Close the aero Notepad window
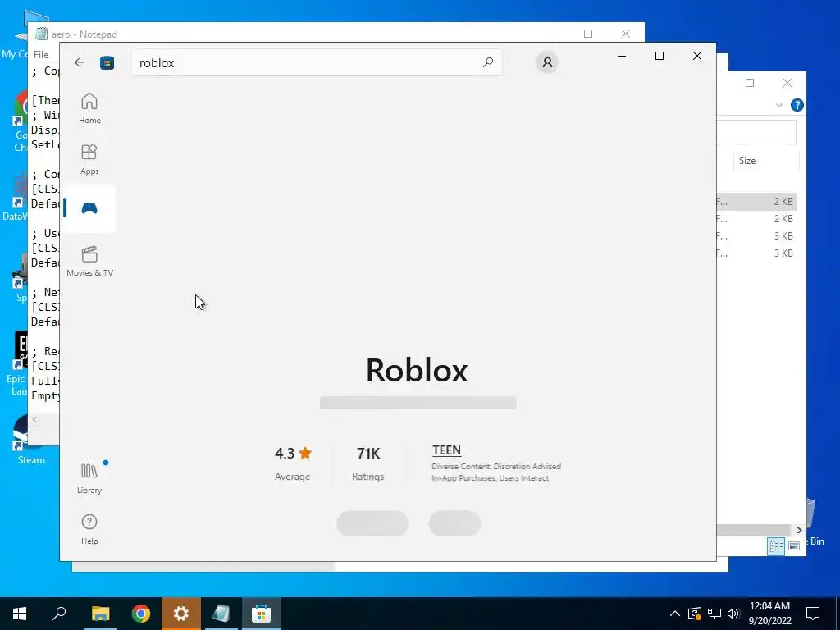 click(x=625, y=34)
